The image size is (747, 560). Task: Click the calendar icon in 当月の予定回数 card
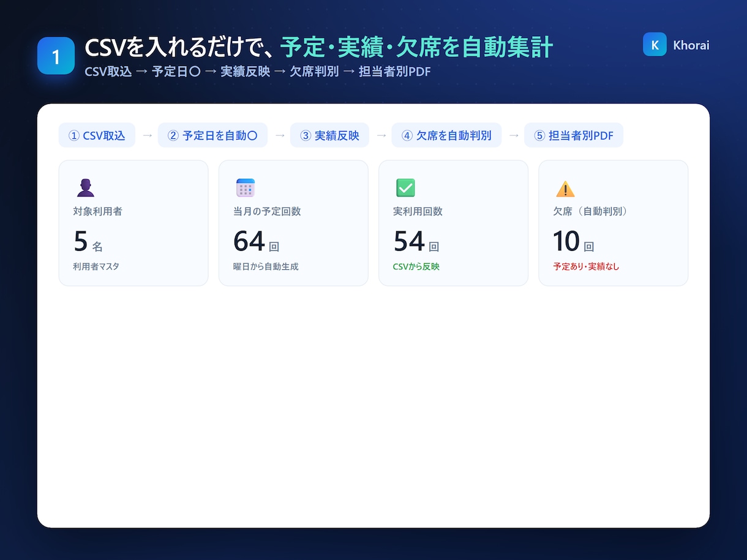point(246,188)
